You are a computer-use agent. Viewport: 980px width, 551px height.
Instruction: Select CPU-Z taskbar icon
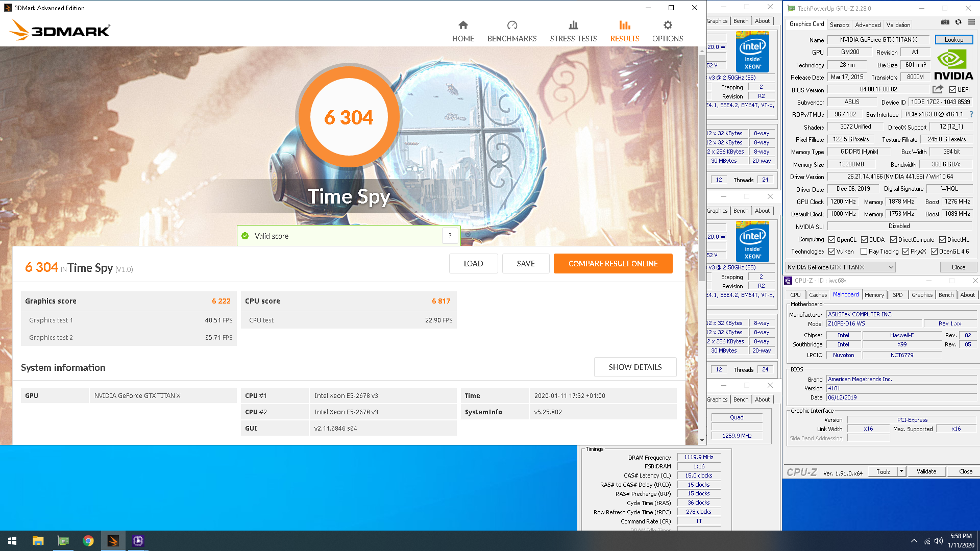click(138, 541)
